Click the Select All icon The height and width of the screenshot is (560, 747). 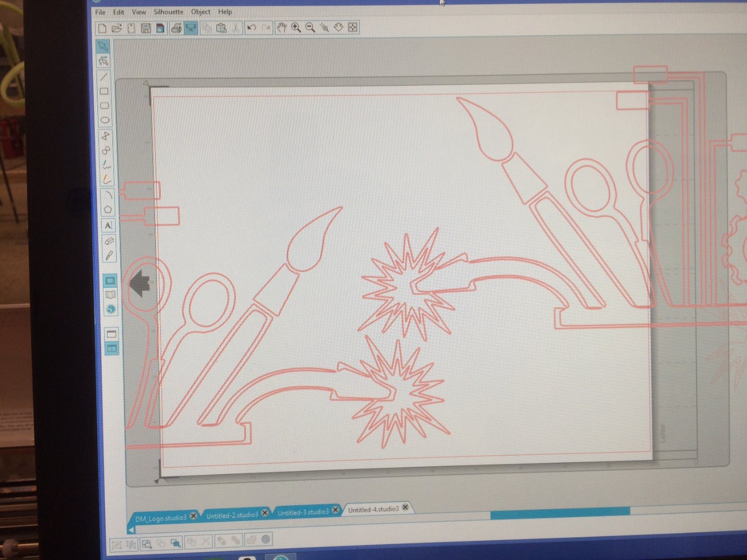pos(147,543)
